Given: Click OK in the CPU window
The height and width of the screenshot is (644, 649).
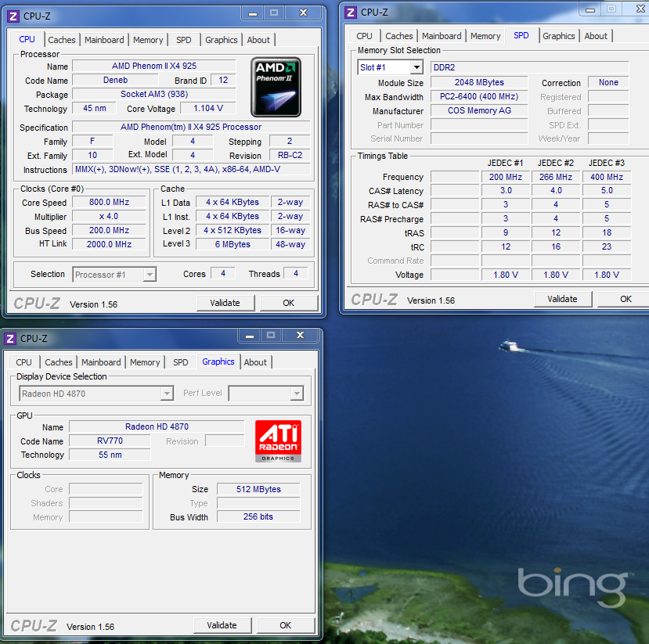Looking at the screenshot, I should point(289,303).
